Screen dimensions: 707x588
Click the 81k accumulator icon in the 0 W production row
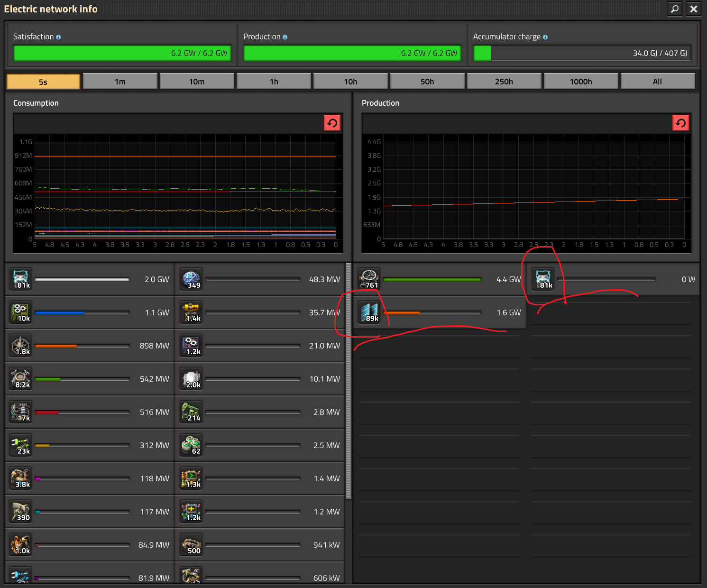(543, 279)
